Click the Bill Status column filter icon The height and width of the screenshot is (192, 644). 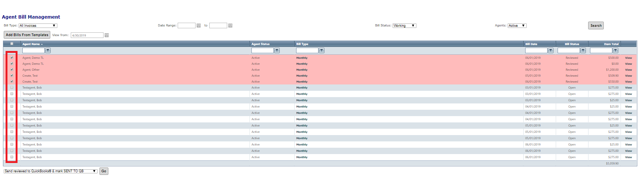(583, 51)
